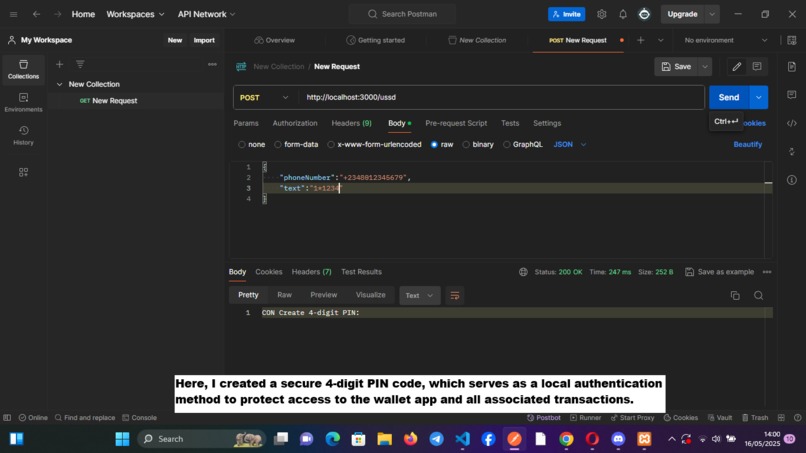
Task: Open the No environment selector
Action: pos(725,40)
